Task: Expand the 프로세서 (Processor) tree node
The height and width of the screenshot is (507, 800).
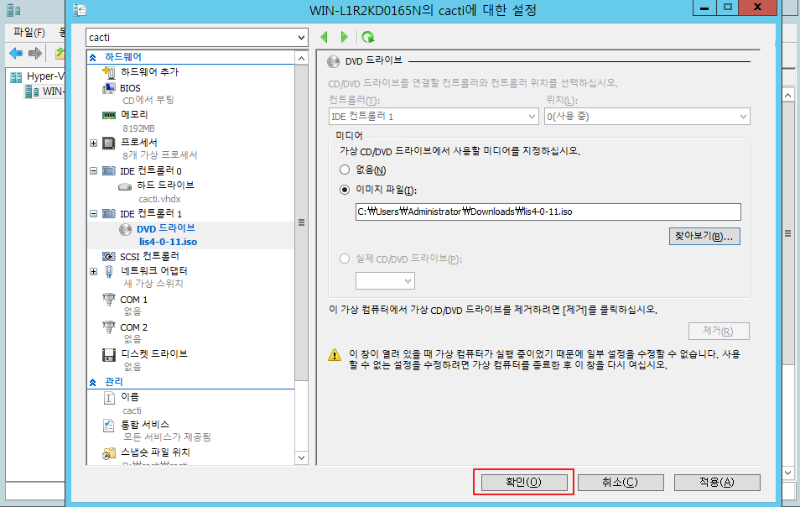Action: tap(93, 143)
